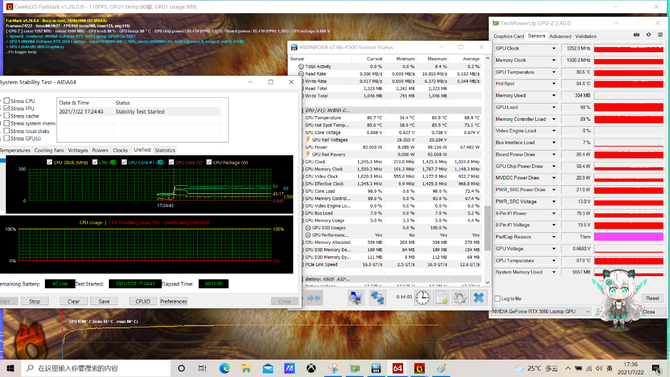Open the GPU-Z hamburger menu icon
This screenshot has height=377, width=670.
coord(660,35)
